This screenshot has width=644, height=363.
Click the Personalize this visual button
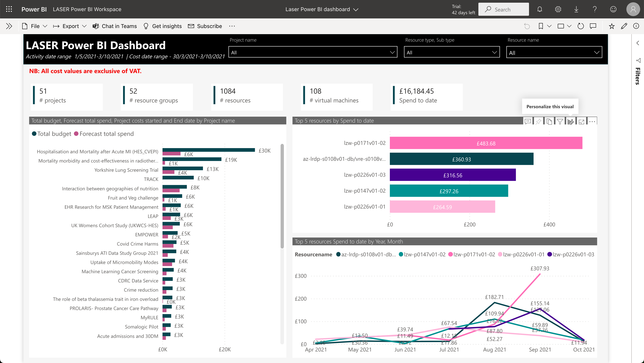(x=571, y=121)
